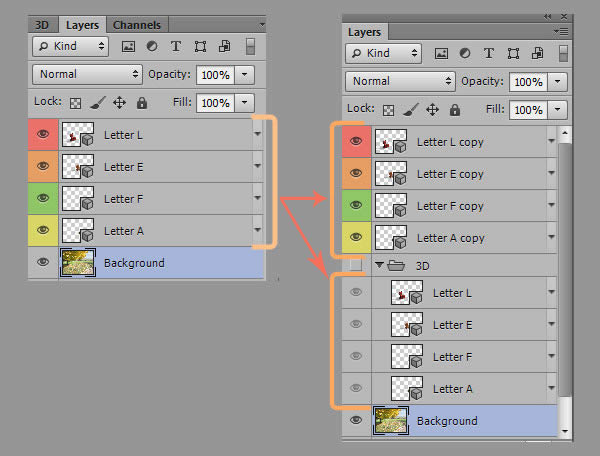Select the Letter A copy layer name
Viewport: 600px width, 456px height.
[450, 238]
